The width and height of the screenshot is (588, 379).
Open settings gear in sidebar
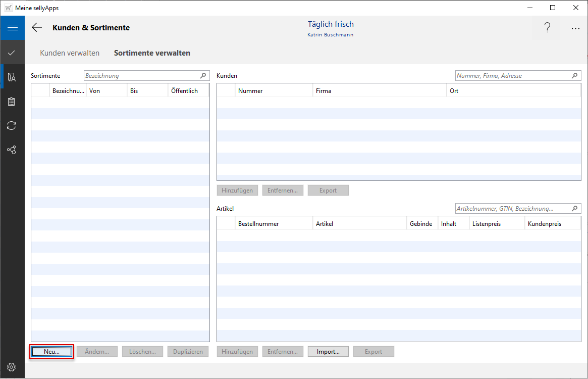point(12,367)
